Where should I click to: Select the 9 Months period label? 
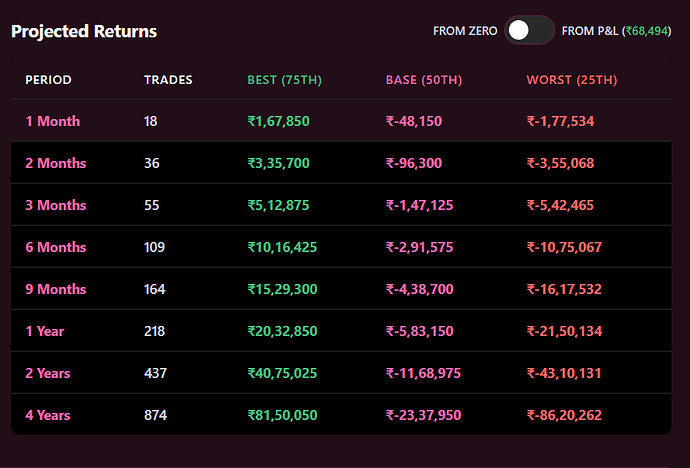pos(56,289)
